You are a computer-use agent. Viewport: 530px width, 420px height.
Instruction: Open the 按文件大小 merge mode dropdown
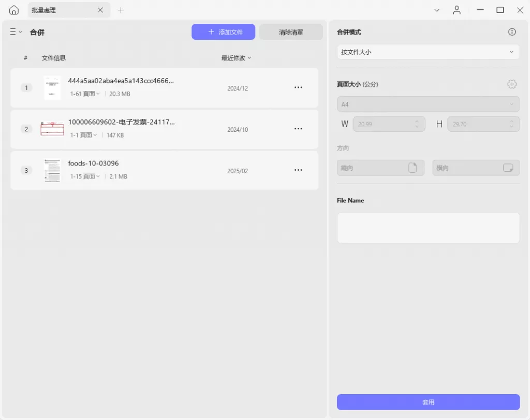click(428, 52)
